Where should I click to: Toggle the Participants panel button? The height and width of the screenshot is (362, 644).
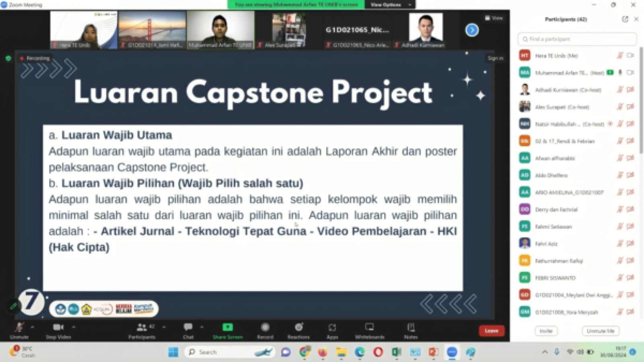click(142, 331)
